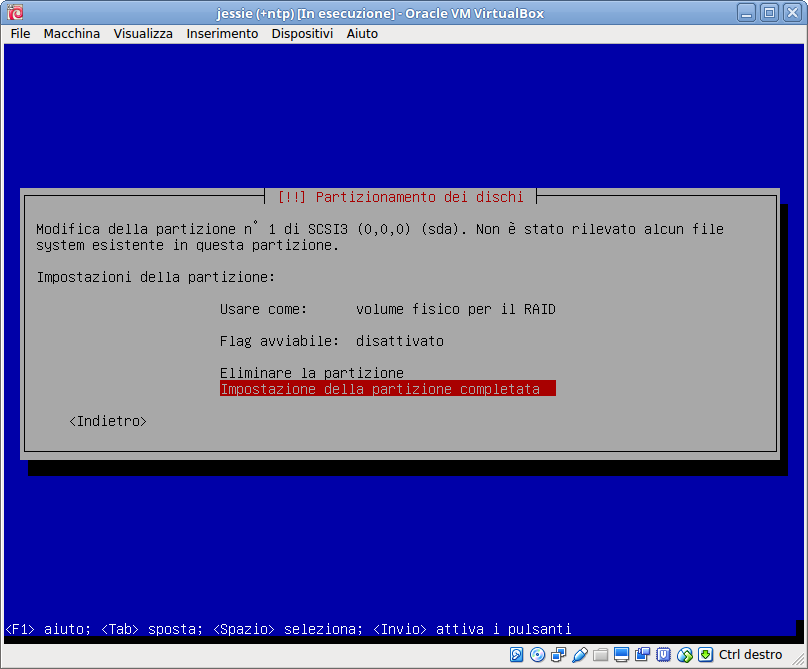Image resolution: width=808 pixels, height=669 pixels.
Task: Click the mouse integration status icon
Action: pyautogui.click(x=684, y=655)
